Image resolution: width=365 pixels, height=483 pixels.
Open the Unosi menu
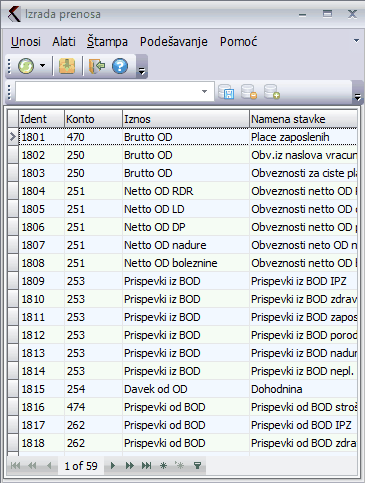(x=26, y=42)
